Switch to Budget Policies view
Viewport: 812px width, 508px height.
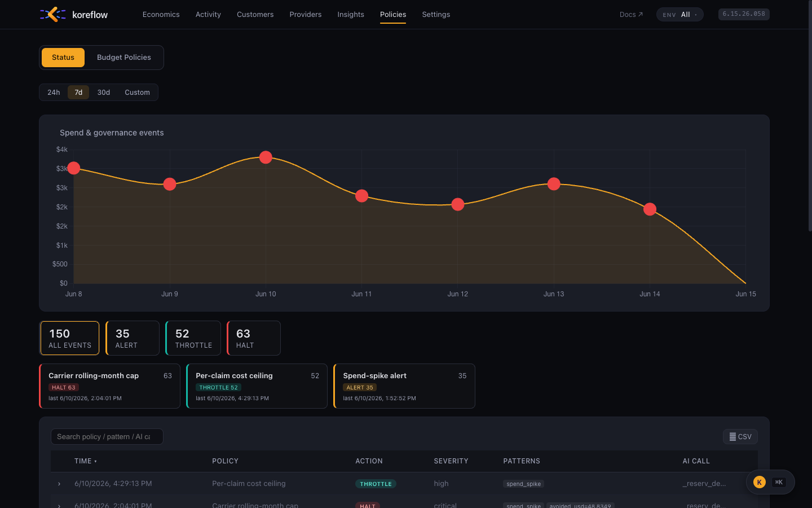[x=124, y=58]
